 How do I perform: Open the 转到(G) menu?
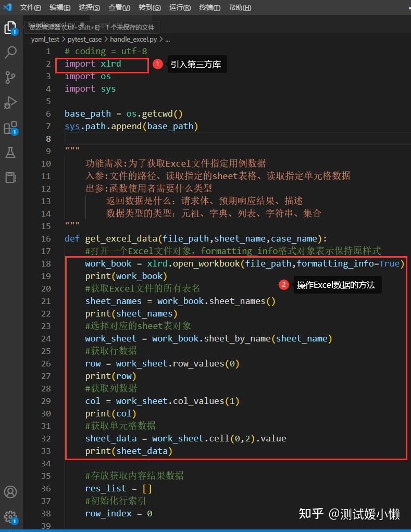pos(150,7)
